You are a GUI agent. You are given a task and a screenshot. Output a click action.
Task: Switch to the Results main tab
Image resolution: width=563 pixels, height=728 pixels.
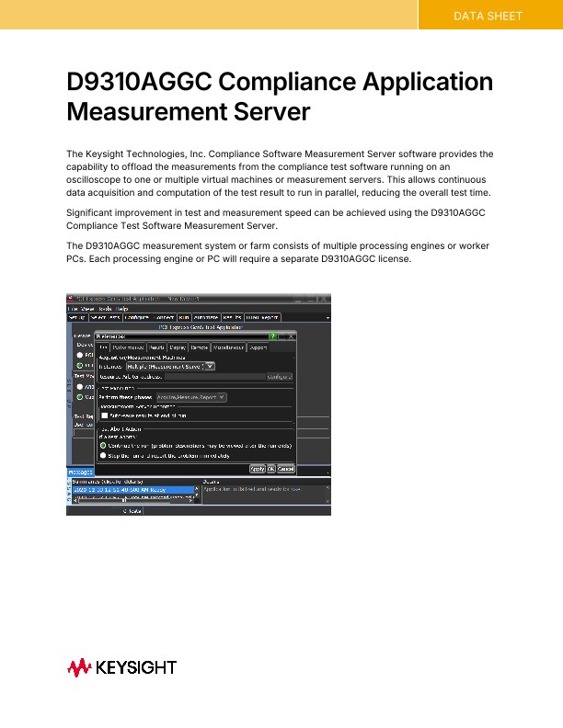[232, 317]
